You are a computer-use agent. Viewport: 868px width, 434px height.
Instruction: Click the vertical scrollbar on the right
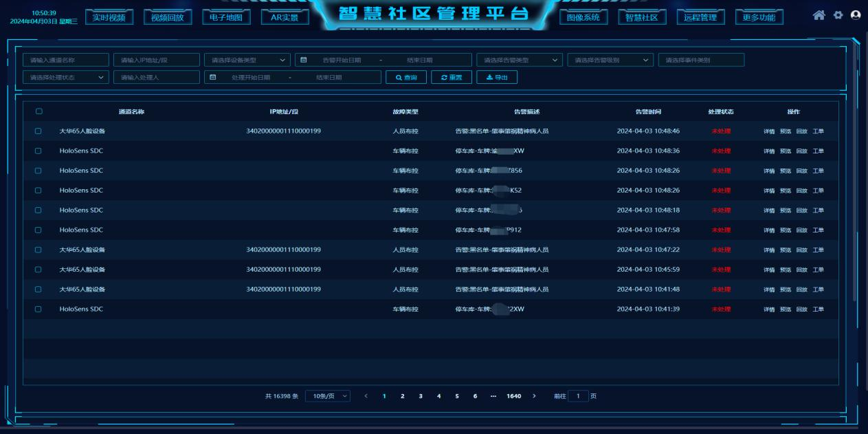tap(854, 172)
